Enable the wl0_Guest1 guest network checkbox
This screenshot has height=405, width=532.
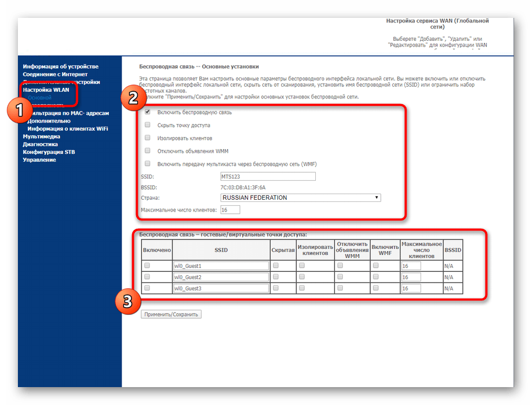coord(147,266)
